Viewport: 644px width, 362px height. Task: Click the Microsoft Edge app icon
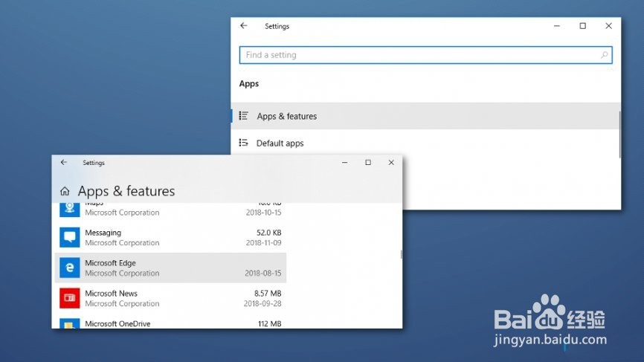tap(70, 268)
